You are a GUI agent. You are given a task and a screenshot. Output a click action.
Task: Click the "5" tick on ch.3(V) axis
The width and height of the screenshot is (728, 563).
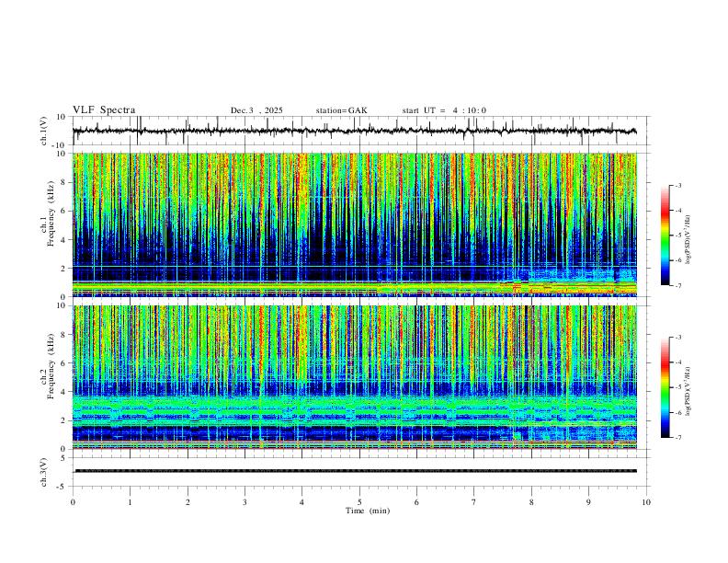(x=63, y=458)
